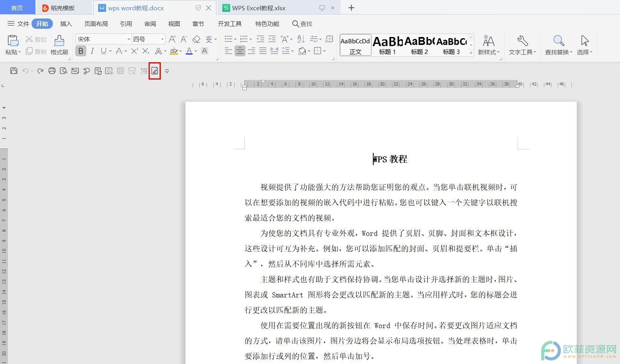Click the decrease indent icon
Screen dimensions: 620x364
(261, 39)
